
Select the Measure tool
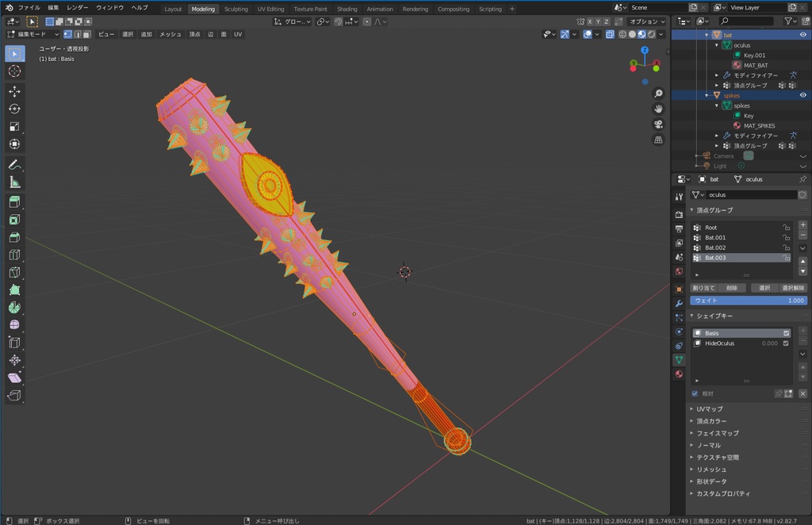coord(14,181)
